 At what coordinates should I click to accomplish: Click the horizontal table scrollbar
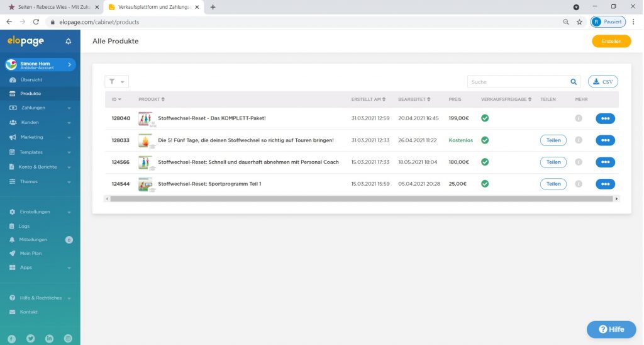[362, 198]
